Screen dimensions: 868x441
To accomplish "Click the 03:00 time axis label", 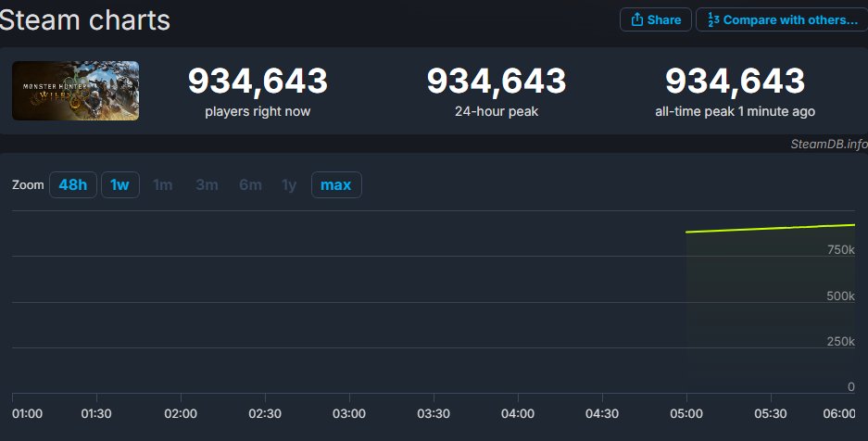I will point(348,414).
